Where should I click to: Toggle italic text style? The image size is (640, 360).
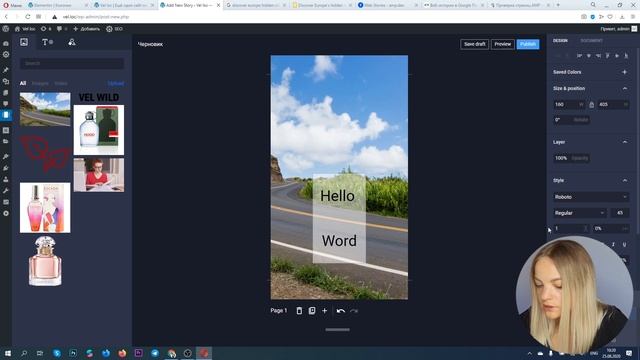(x=613, y=244)
